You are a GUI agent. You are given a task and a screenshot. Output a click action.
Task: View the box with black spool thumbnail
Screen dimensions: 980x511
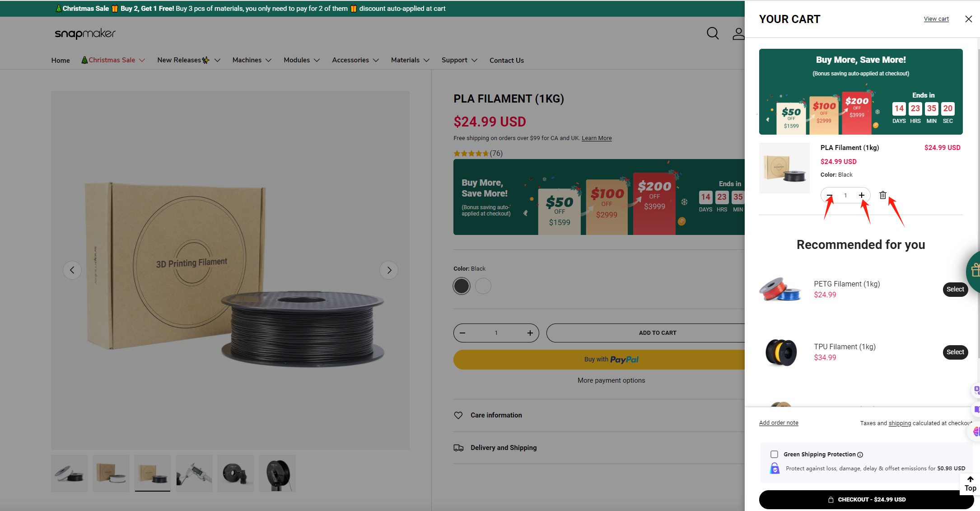(x=153, y=473)
